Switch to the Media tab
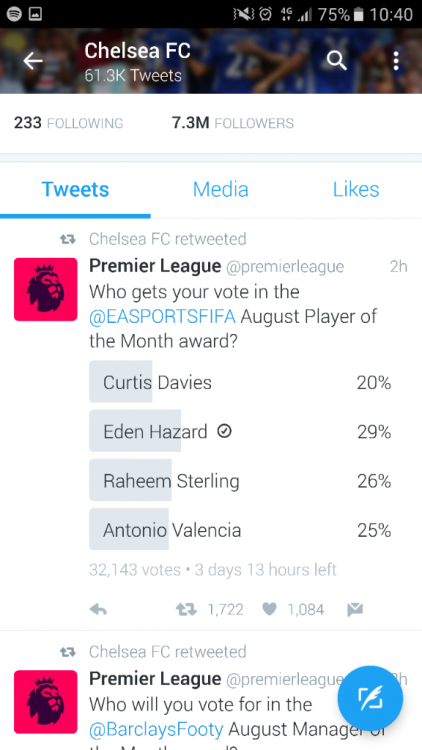This screenshot has height=750, width=422. point(221,189)
